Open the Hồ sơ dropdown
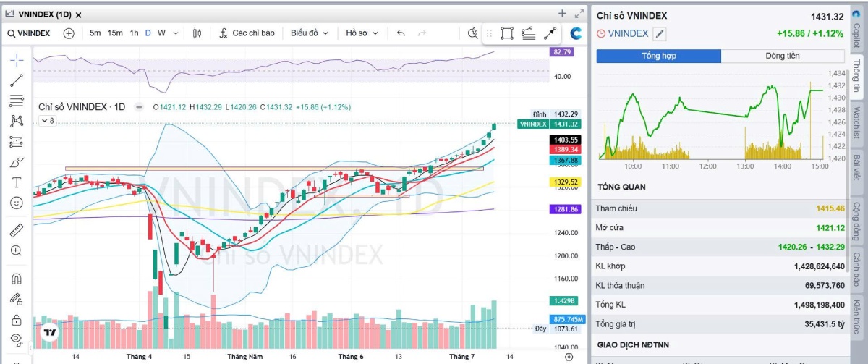Image resolution: width=868 pixels, height=364 pixels. click(x=362, y=33)
